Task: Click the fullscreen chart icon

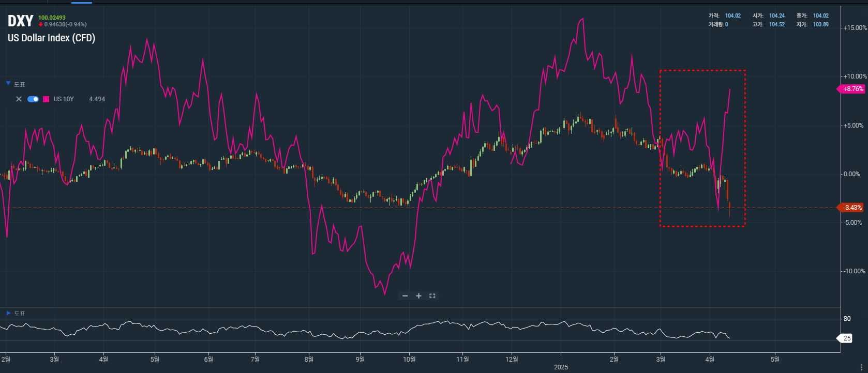Action: pos(432,296)
